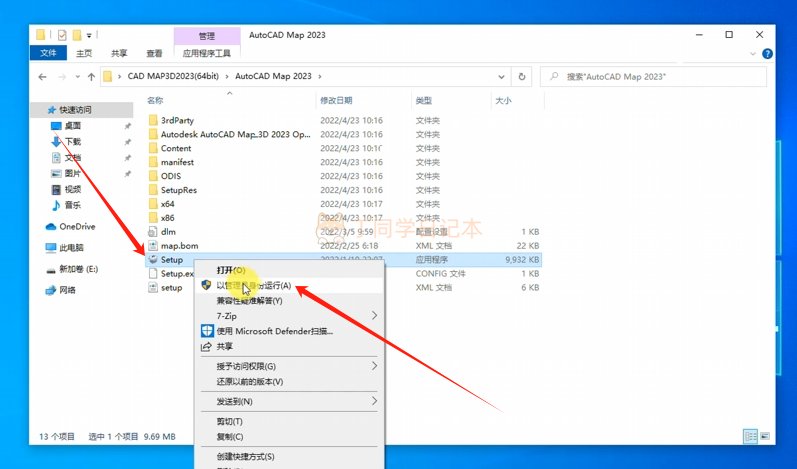Open quick access toolbar customize dropdown

click(x=89, y=35)
